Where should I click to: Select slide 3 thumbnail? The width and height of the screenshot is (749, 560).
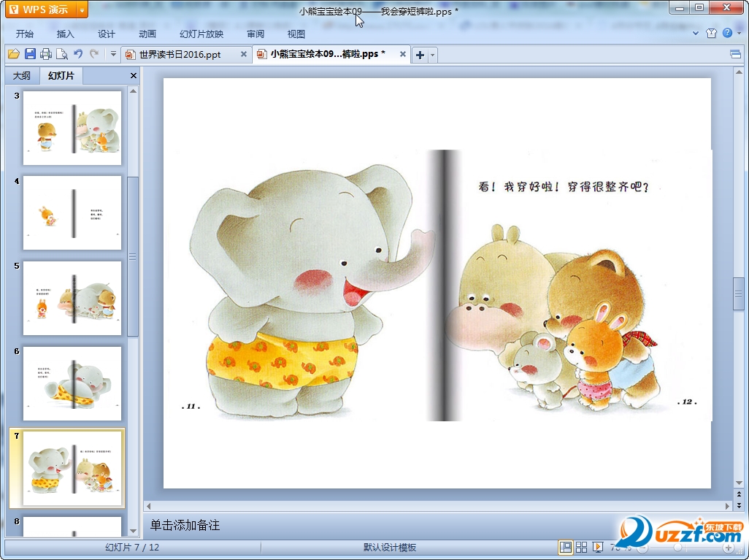(72, 128)
